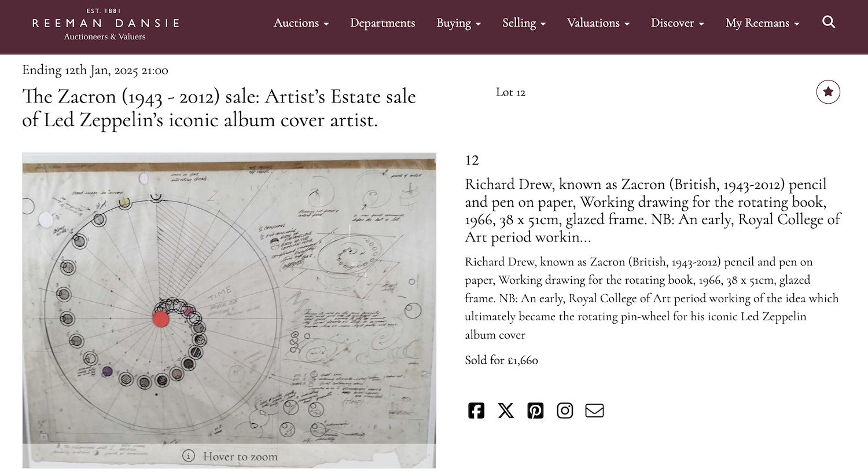Expand the Selling dropdown menu
868x476 pixels.
click(x=524, y=23)
